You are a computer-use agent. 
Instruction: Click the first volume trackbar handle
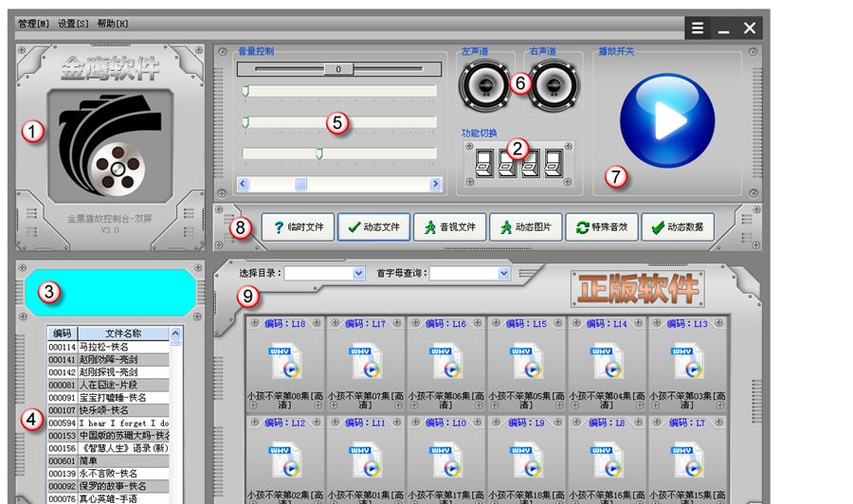(245, 91)
